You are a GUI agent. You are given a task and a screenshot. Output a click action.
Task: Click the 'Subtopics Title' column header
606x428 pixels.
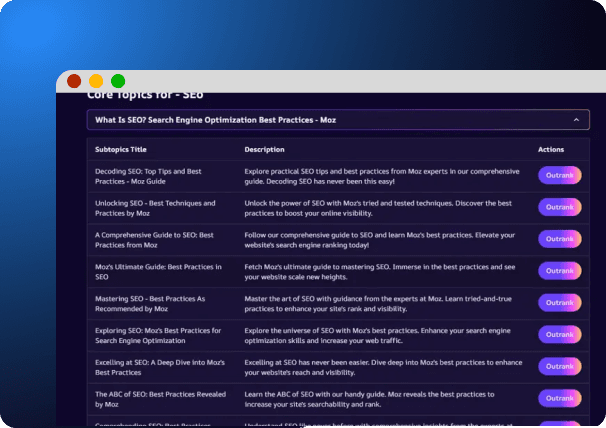point(121,150)
